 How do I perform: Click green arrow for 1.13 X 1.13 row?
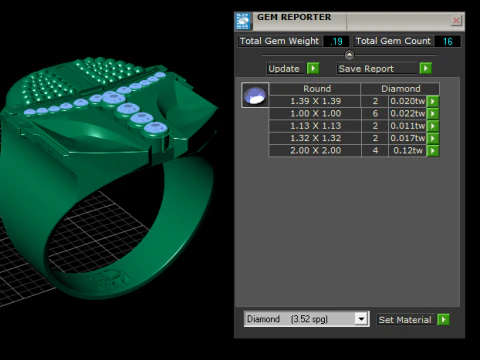(x=433, y=126)
